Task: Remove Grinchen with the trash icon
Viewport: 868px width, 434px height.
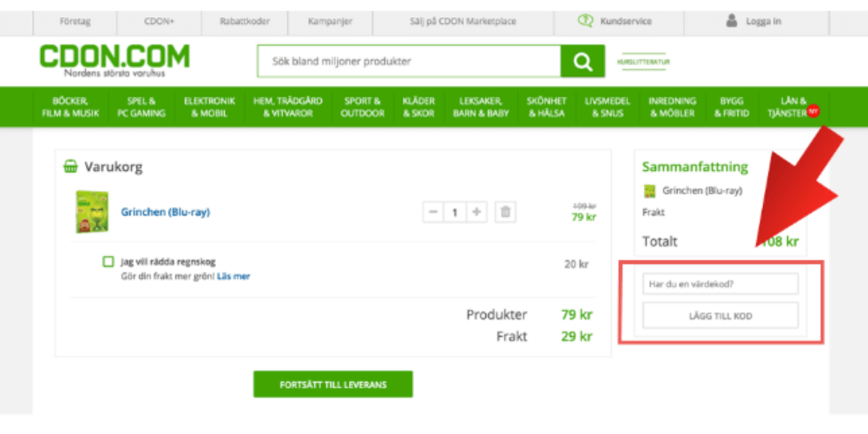Action: click(x=505, y=212)
